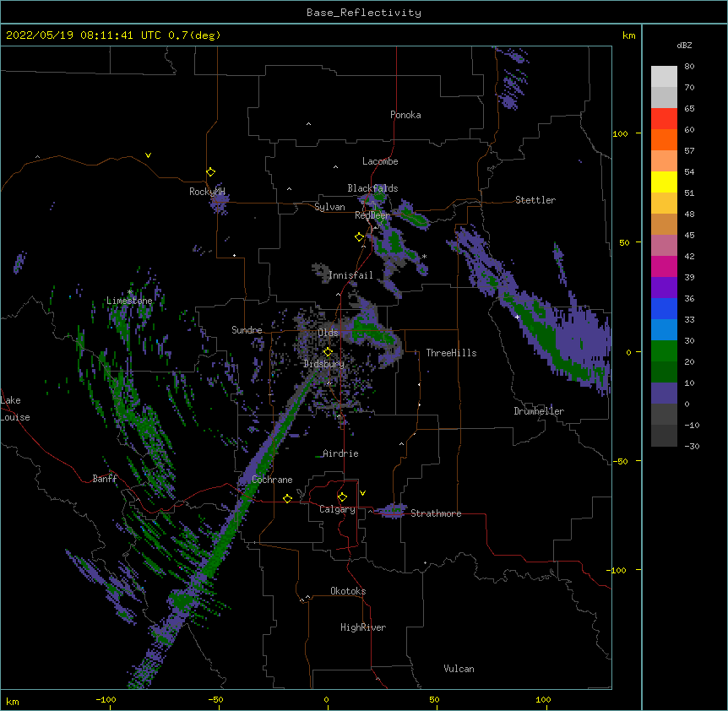Click the ThreeHills city label
Screen dimensions: 728x711
(x=451, y=353)
